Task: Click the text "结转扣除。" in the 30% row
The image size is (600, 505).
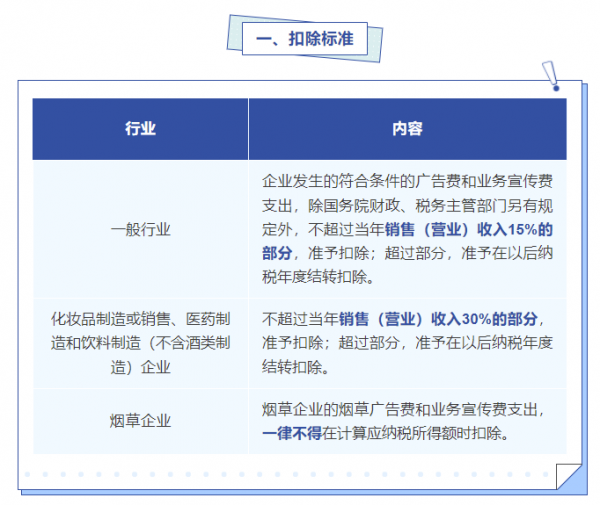Action: 295,367
